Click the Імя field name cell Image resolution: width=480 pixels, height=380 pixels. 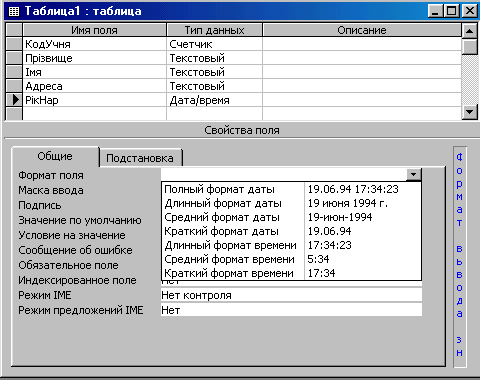pyautogui.click(x=95, y=72)
